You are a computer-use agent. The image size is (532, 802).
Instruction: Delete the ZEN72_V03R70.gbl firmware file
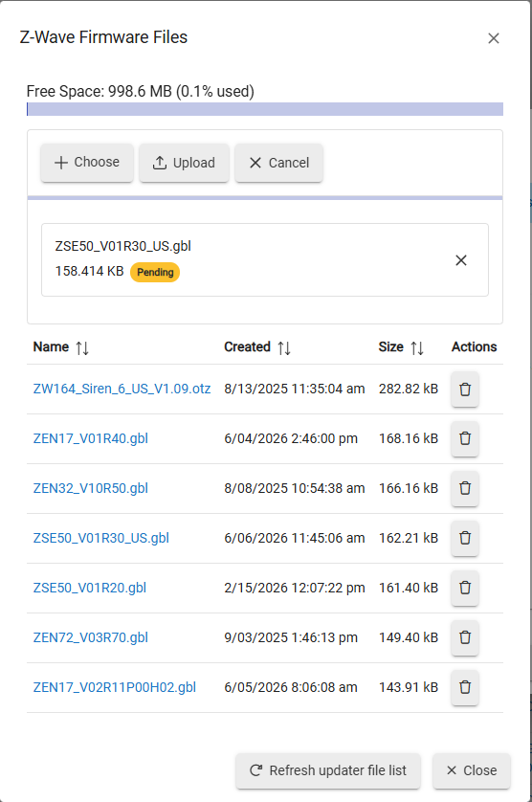pos(464,637)
